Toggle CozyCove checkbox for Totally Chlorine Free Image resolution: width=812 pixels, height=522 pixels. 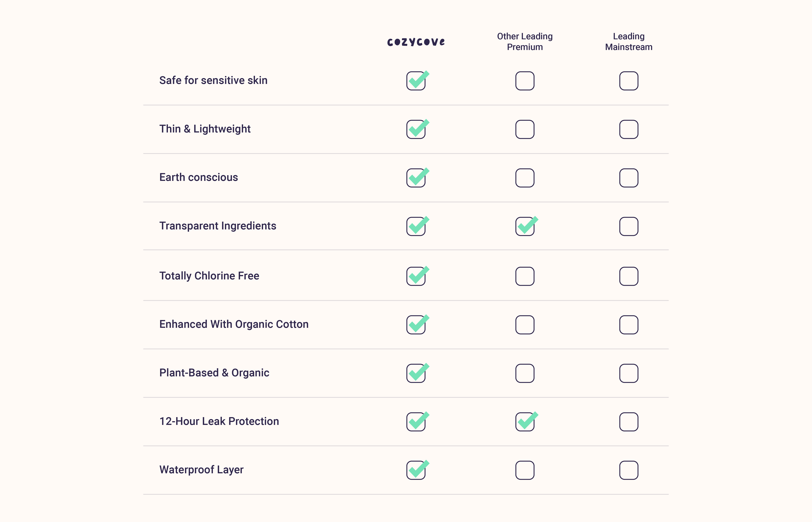tap(416, 276)
